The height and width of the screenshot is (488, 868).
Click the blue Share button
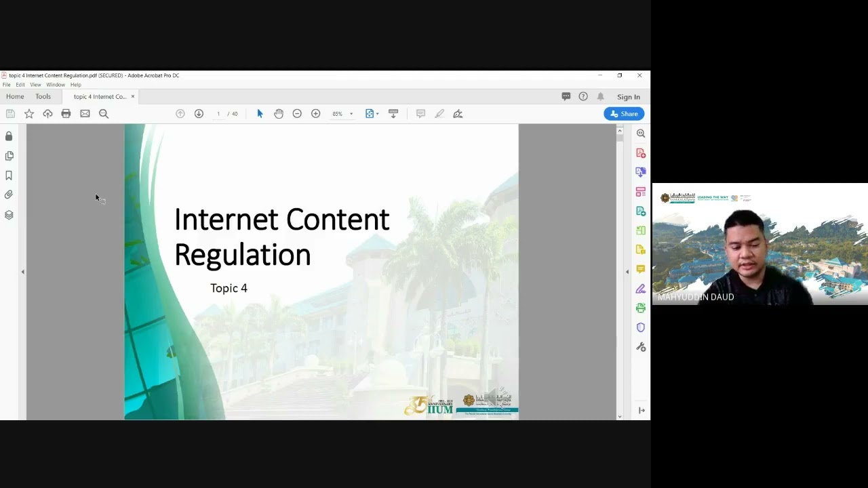[624, 114]
